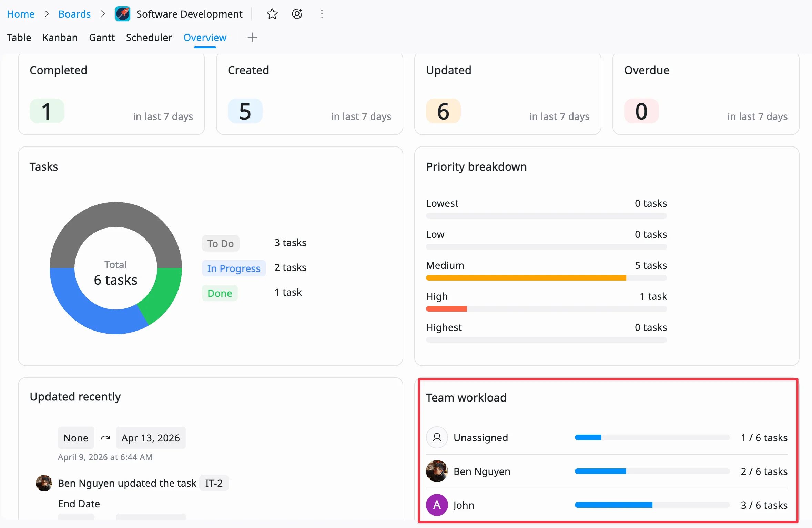Switch to the Table view tab
This screenshot has height=528, width=812.
tap(19, 37)
